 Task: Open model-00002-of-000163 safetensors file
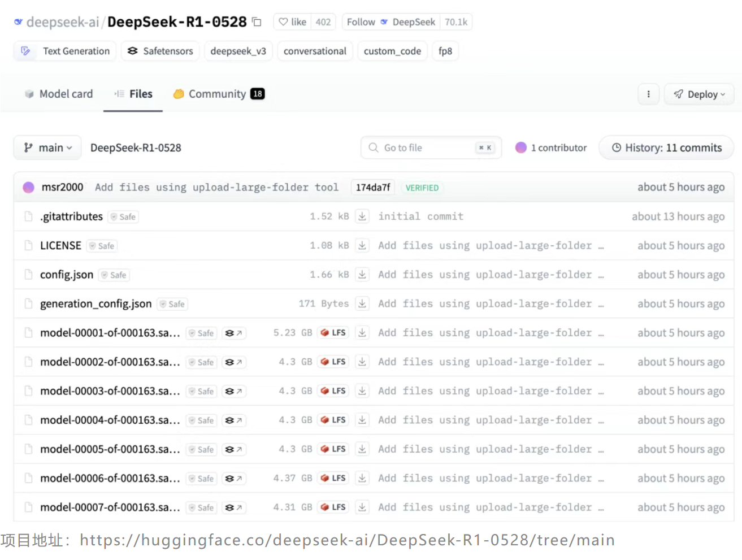point(110,362)
